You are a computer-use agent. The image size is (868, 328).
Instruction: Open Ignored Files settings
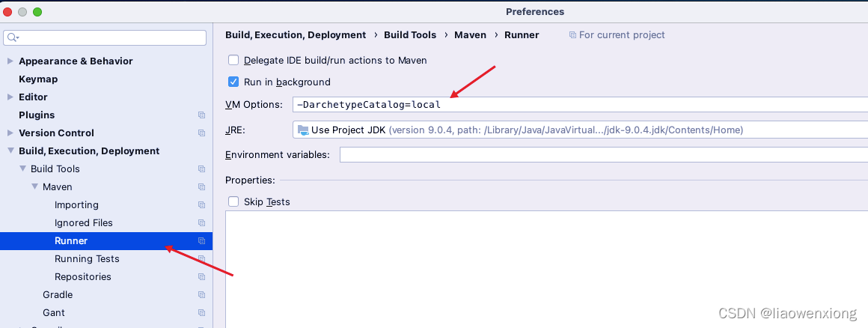coord(84,222)
